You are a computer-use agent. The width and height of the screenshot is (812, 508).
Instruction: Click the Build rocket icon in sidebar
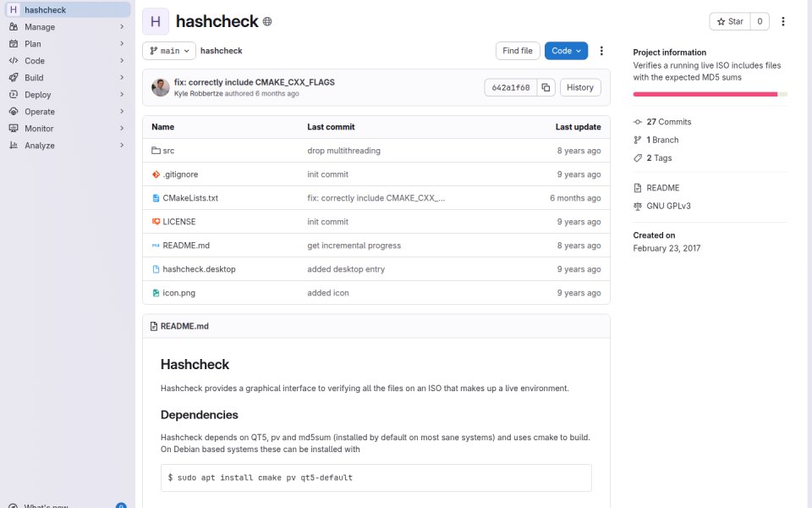14,78
